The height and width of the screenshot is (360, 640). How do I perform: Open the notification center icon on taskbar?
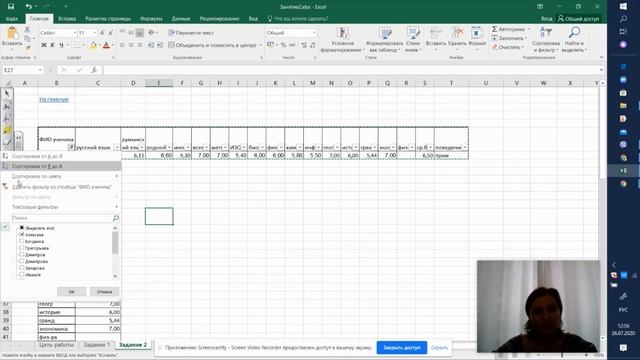pyautogui.click(x=623, y=348)
